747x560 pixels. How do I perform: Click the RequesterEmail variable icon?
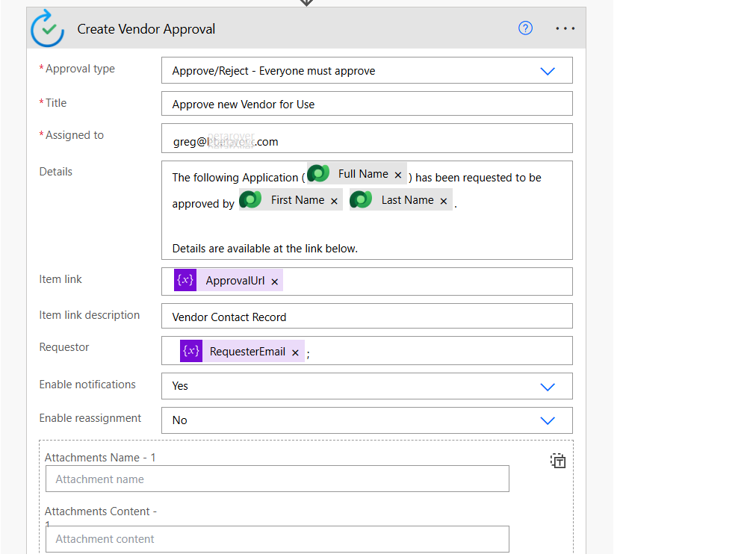click(x=191, y=351)
